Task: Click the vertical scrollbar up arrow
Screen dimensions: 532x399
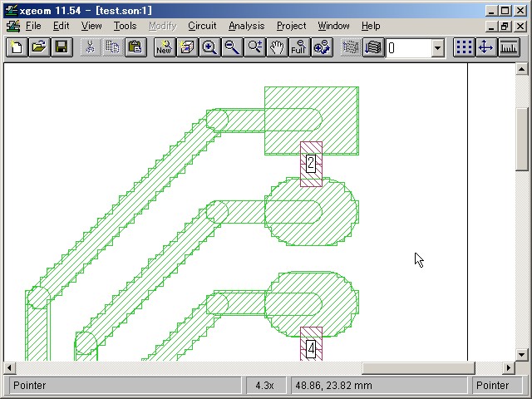Action: (521, 69)
